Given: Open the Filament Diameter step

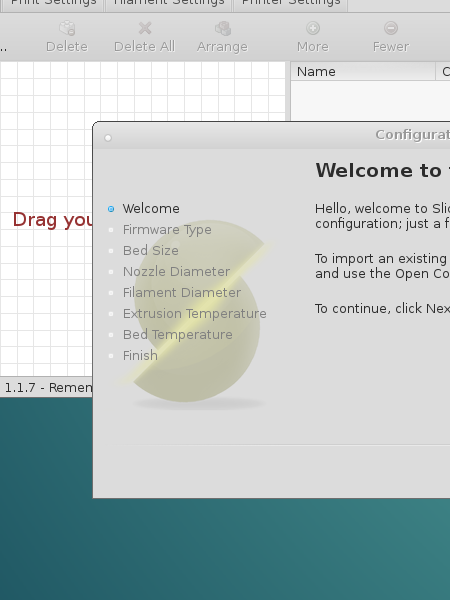Looking at the screenshot, I should point(182,293).
